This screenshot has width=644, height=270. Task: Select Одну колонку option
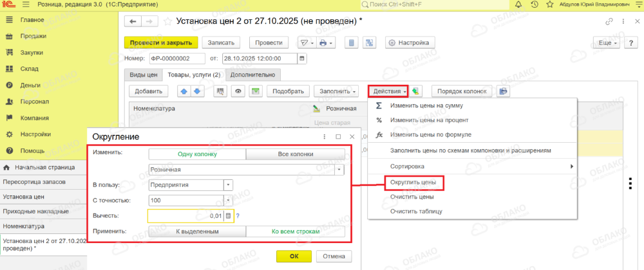197,154
